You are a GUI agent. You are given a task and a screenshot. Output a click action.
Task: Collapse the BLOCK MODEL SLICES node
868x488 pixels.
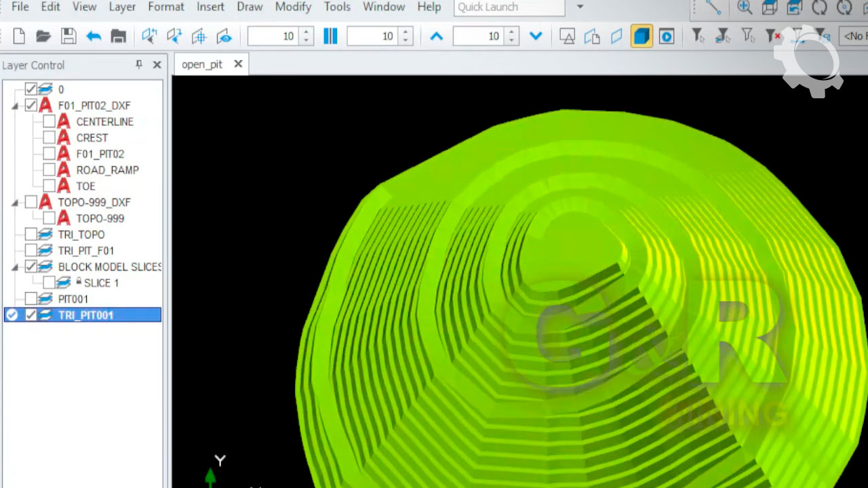pos(15,267)
